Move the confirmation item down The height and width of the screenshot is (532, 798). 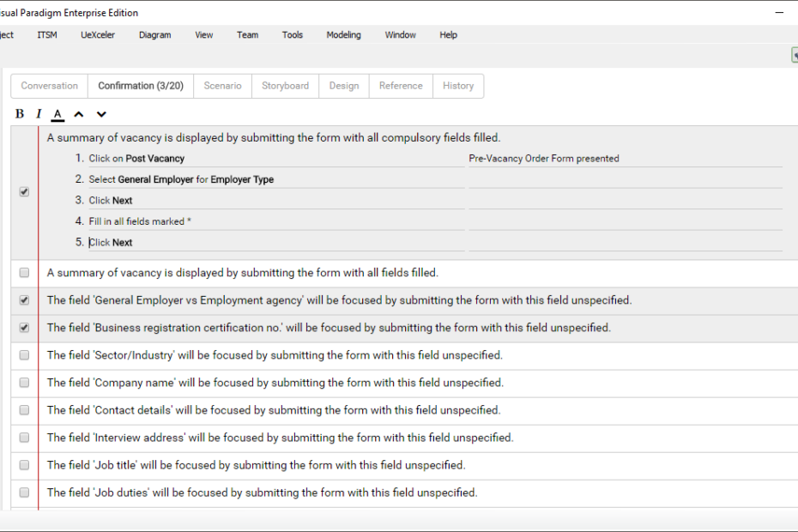tap(101, 114)
